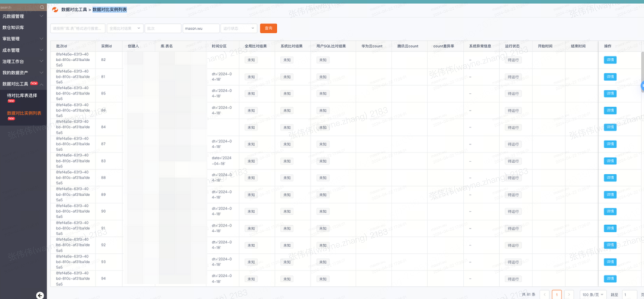Click the orange logo beside 数据对比工具 breadcrumb
The height and width of the screenshot is (299, 644).
pos(55,10)
